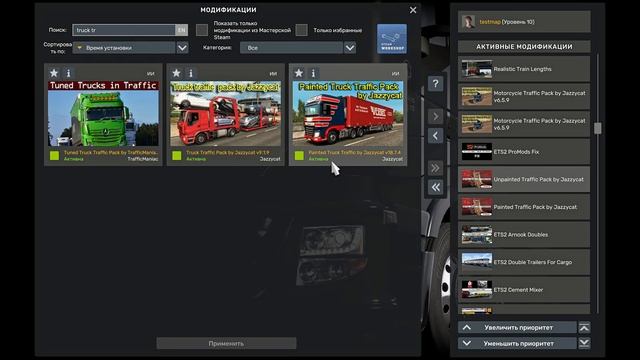Deactivate all mods with double left arrow
Image resolution: width=640 pixels, height=360 pixels.
click(436, 187)
